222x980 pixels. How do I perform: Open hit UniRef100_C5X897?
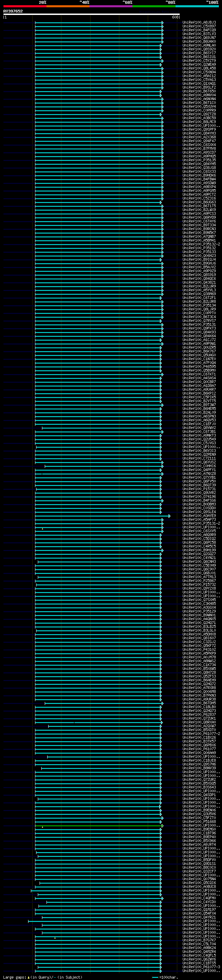(199, 26)
